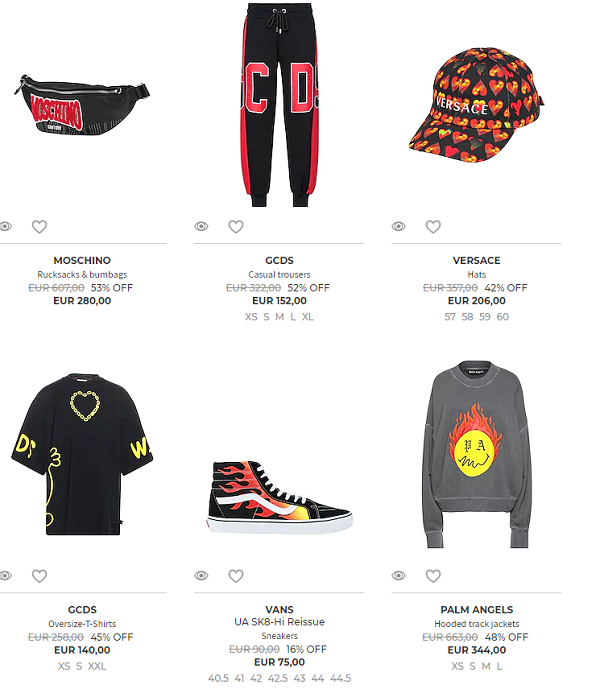Viewport: 600px width, 693px height.
Task: Open Moschino bumbag product image
Action: (x=82, y=105)
